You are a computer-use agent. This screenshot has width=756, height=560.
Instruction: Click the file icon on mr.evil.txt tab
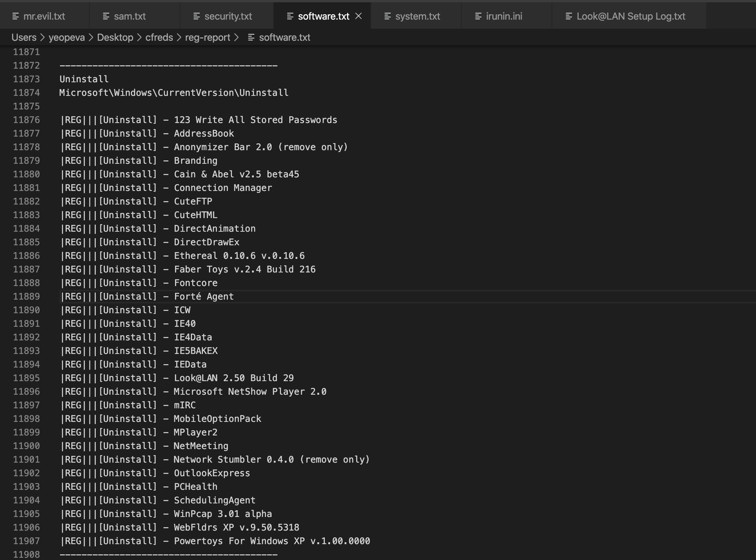[x=15, y=16]
